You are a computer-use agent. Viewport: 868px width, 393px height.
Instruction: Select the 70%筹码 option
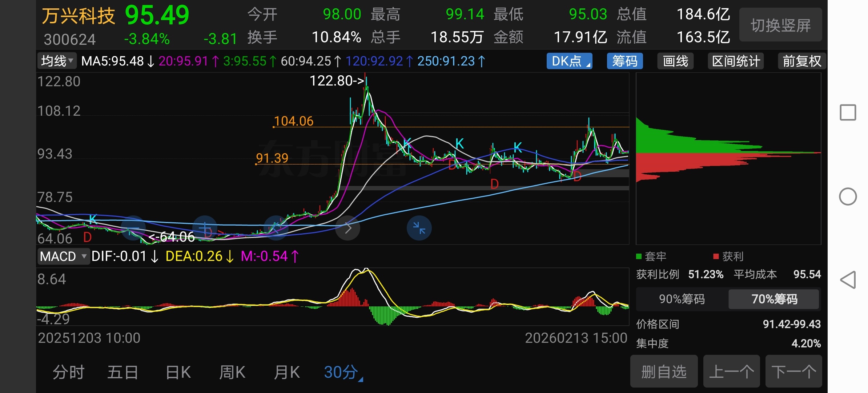774,299
